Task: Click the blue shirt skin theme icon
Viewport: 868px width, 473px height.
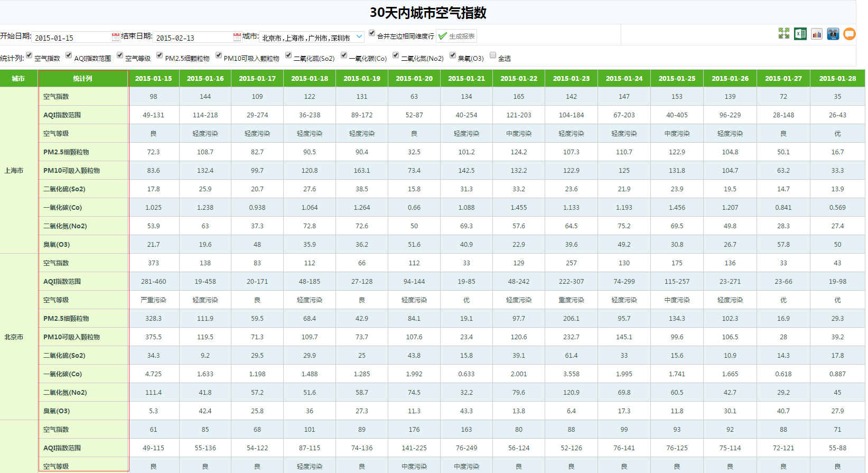Action: pos(833,34)
